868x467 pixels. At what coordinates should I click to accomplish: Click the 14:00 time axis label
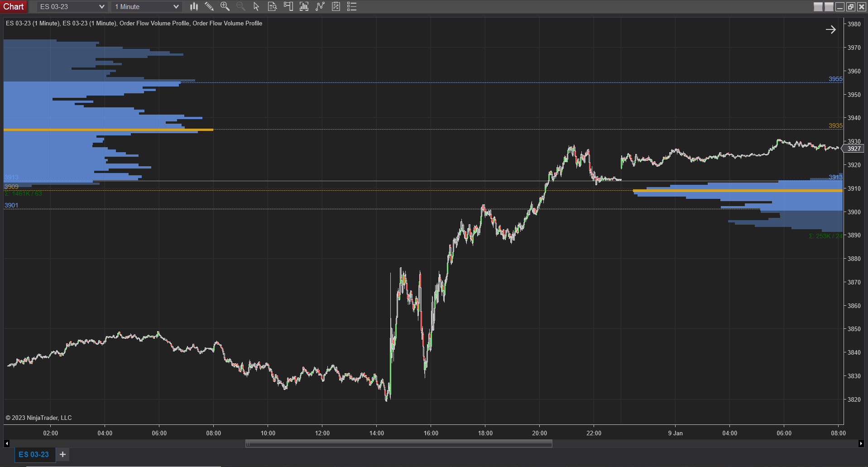point(376,433)
